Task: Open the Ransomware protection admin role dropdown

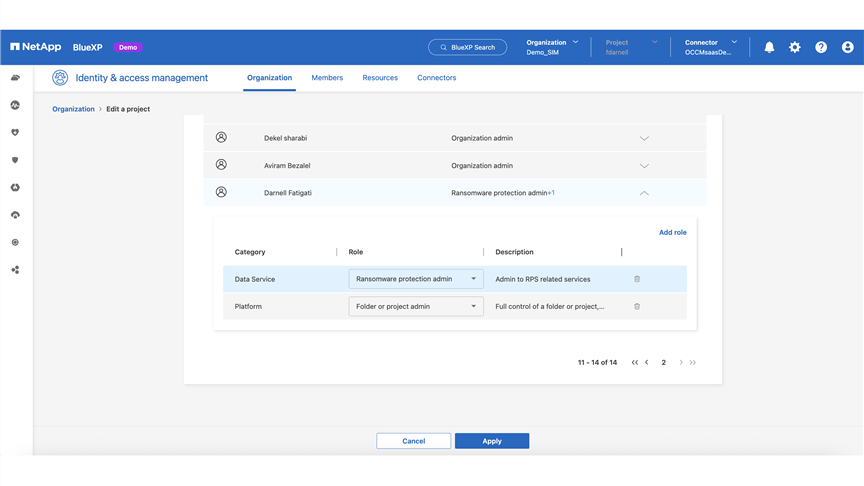Action: pyautogui.click(x=416, y=279)
